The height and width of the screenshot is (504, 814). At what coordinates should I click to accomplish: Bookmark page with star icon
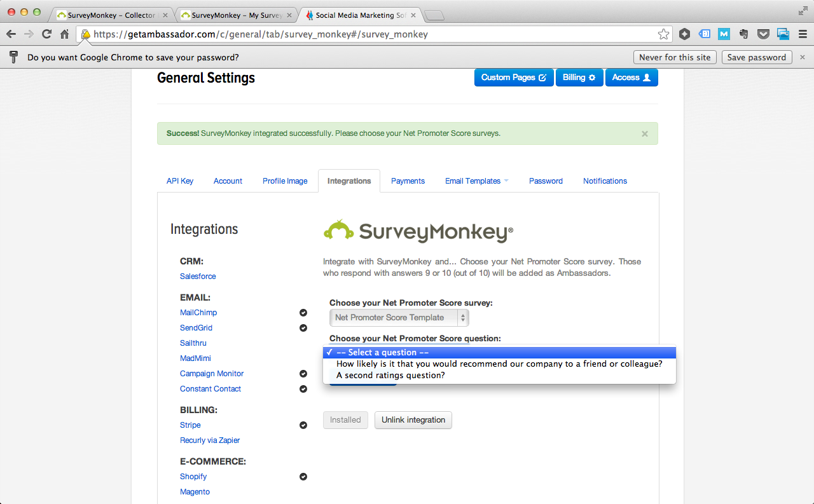[x=663, y=34]
